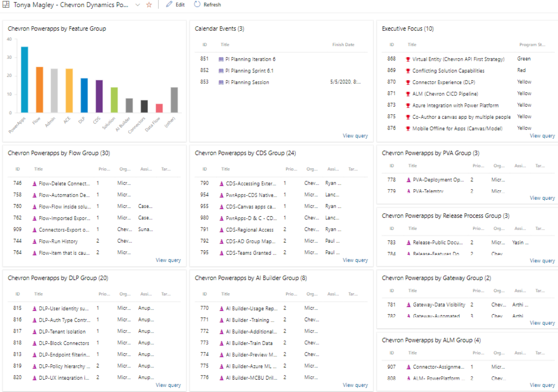Click feature icon for Flow-Delete Connect item

pyautogui.click(x=34, y=184)
